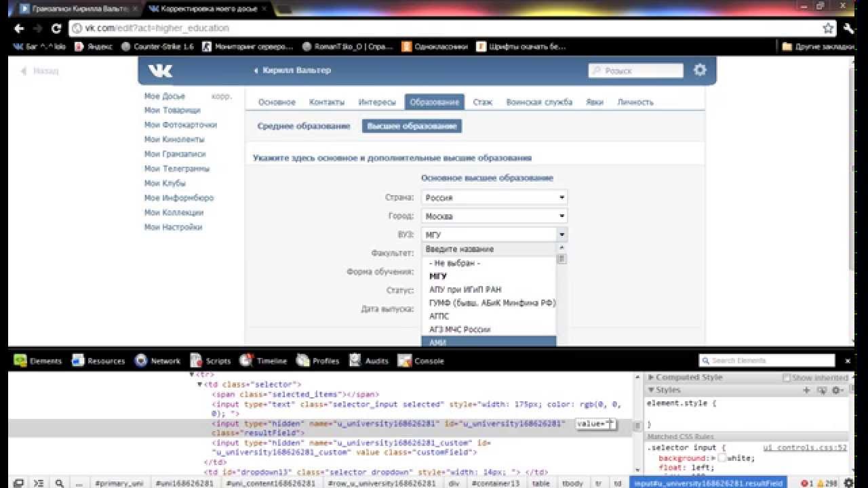This screenshot has height=488, width=868.
Task: Click the university list scrollbar thumb
Action: coord(561,258)
